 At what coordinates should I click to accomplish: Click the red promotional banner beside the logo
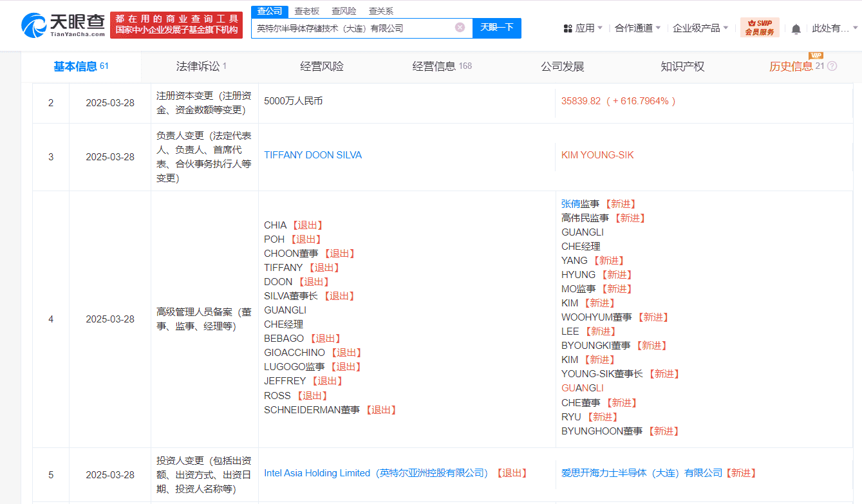click(176, 25)
